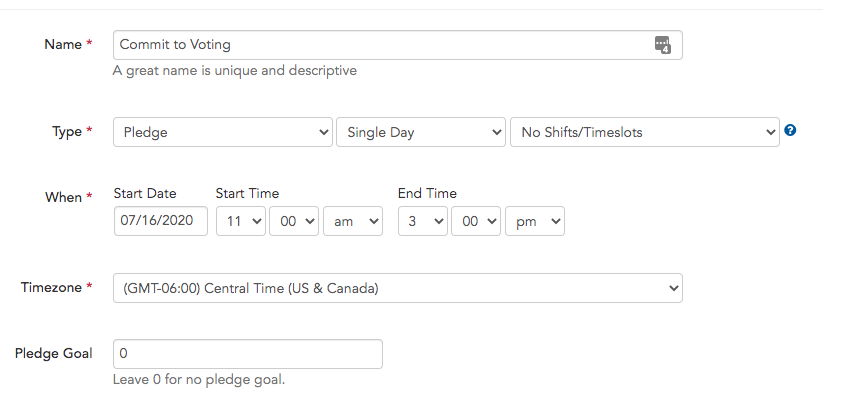Click the autofill icon in Name field
This screenshot has width=846, height=413.
click(x=663, y=45)
